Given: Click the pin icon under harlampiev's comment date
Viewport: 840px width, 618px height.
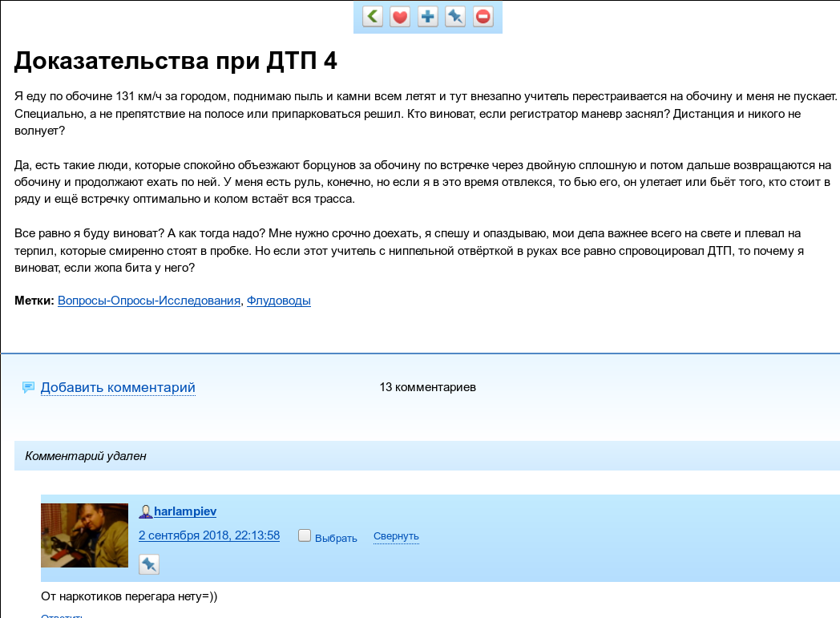Looking at the screenshot, I should click(149, 564).
